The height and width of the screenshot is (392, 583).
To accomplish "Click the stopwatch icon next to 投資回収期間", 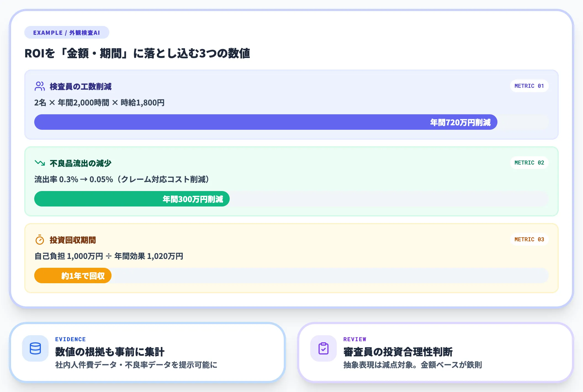I will pyautogui.click(x=39, y=240).
